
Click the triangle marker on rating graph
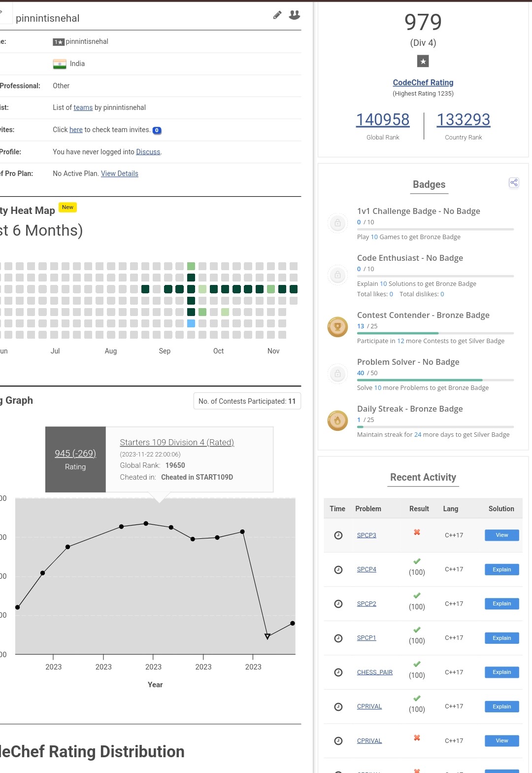pyautogui.click(x=267, y=636)
